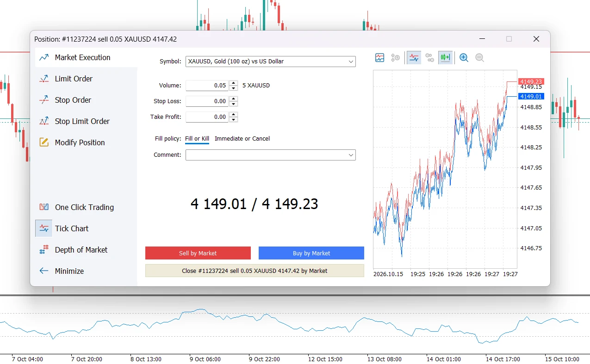Raise Stop Loss using the up arrow
The height and width of the screenshot is (364, 590).
[234, 99]
